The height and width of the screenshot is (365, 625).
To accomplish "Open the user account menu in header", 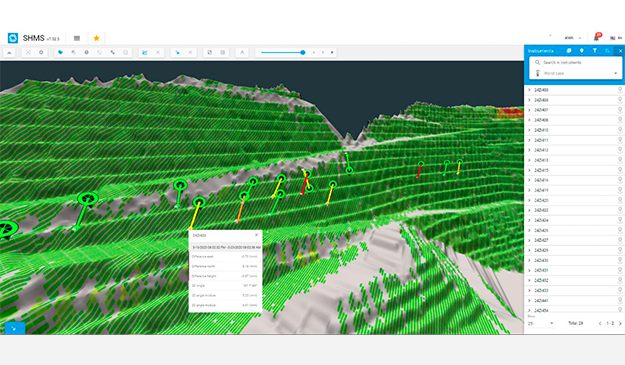I will pyautogui.click(x=572, y=38).
